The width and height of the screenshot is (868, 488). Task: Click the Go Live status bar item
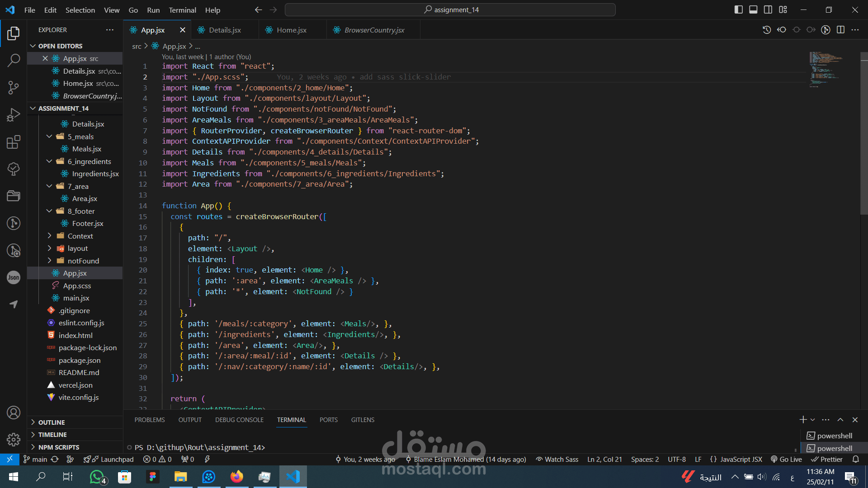click(787, 459)
